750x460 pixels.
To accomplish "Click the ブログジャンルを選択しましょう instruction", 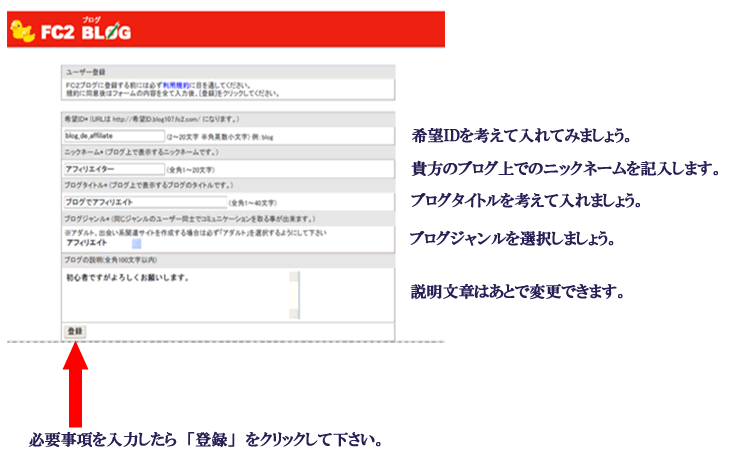I will tap(512, 238).
